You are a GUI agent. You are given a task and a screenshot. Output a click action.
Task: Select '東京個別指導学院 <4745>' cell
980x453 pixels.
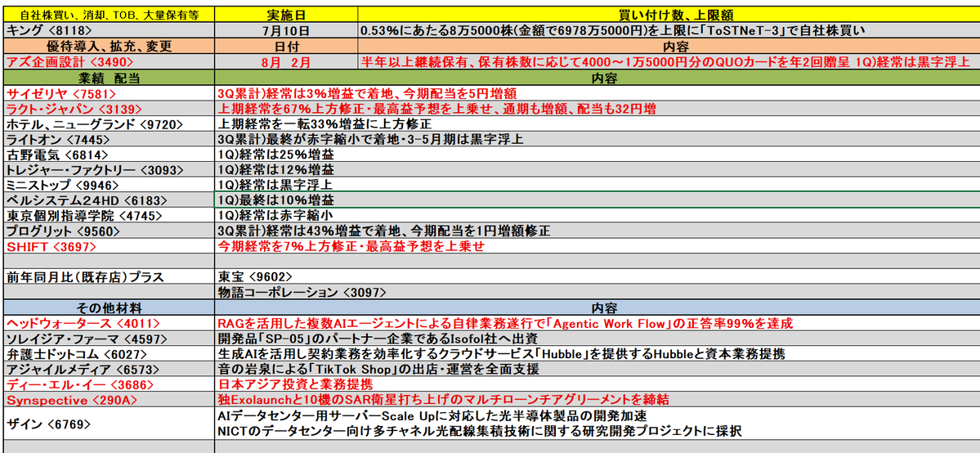(110, 215)
